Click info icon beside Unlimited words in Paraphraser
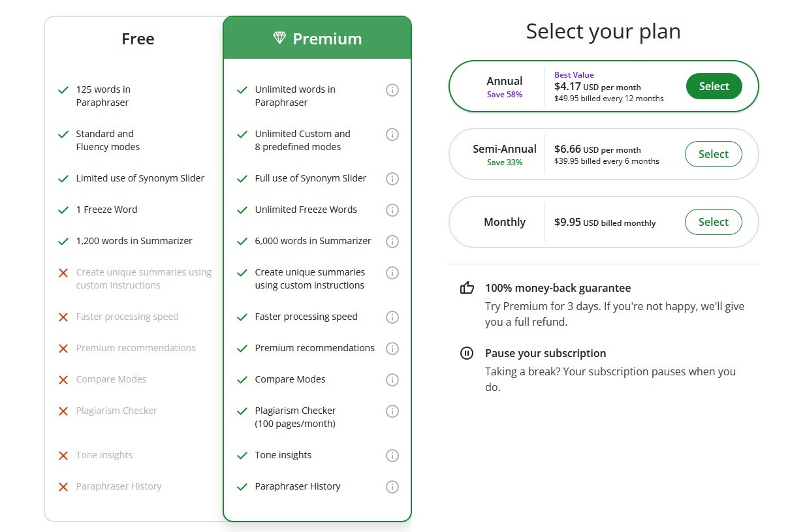Viewport: 805px width, 532px height. [x=392, y=90]
